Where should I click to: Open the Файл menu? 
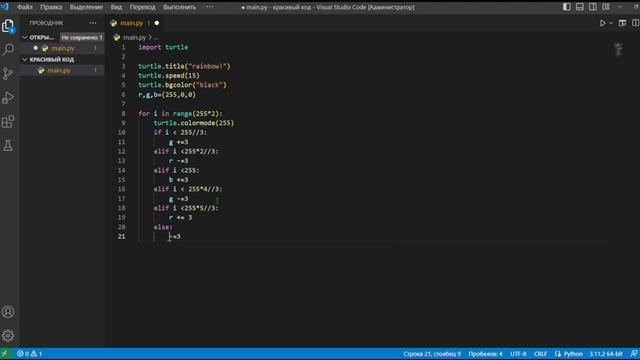[x=25, y=7]
